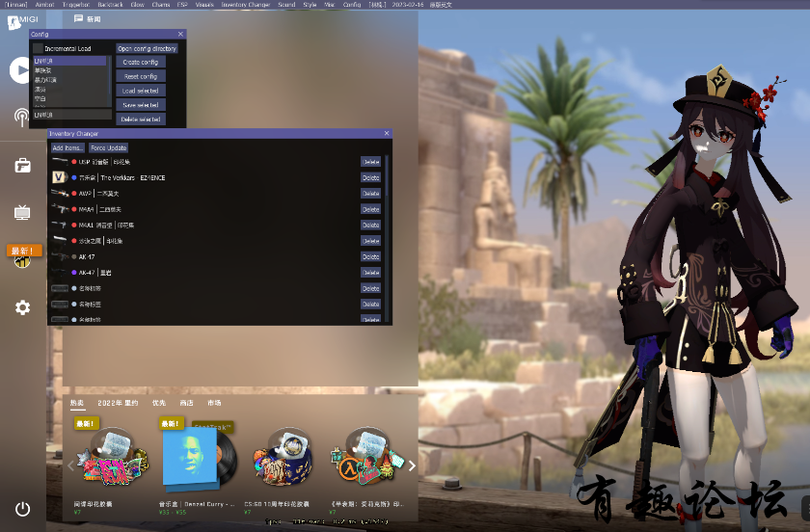
Task: Click the power quit icon
Action: [x=22, y=509]
